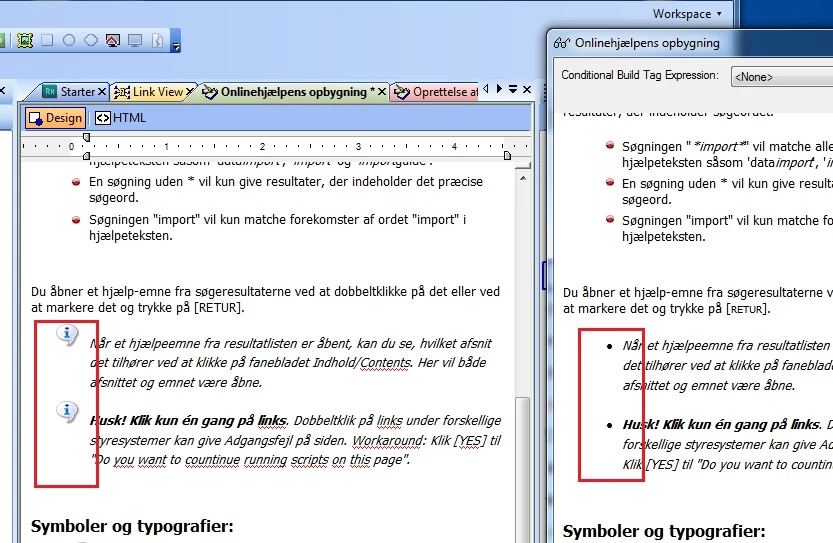833x543 pixels.
Task: Close the Link View tab
Action: [189, 92]
